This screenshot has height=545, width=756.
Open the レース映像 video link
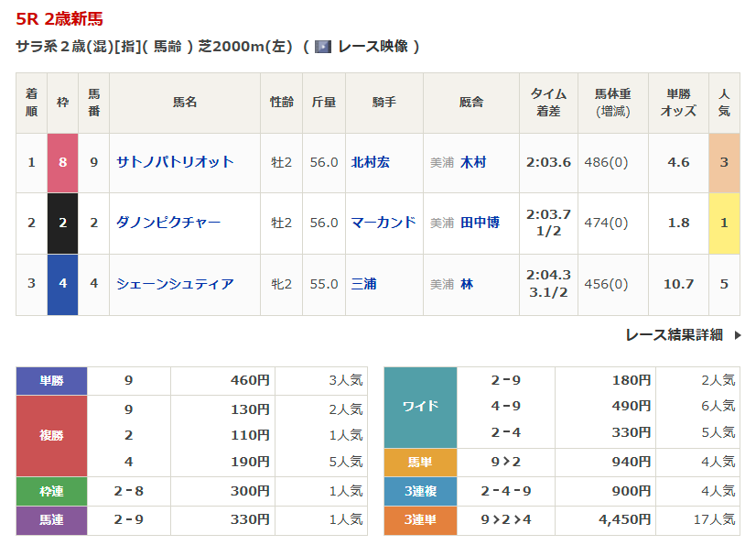(372, 47)
